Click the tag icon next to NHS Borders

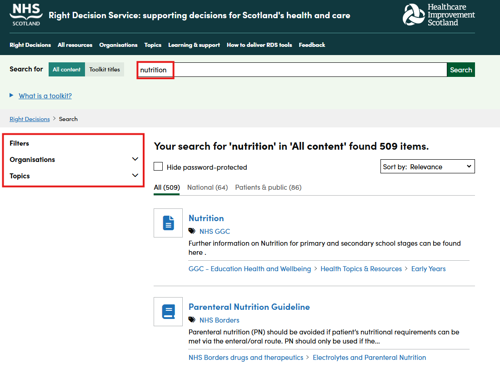point(192,320)
